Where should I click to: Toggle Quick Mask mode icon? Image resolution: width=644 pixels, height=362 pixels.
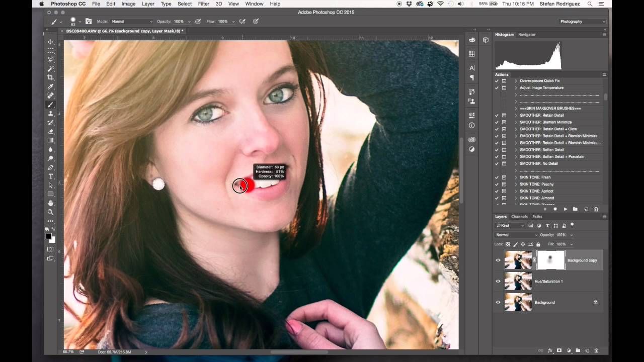(50, 249)
